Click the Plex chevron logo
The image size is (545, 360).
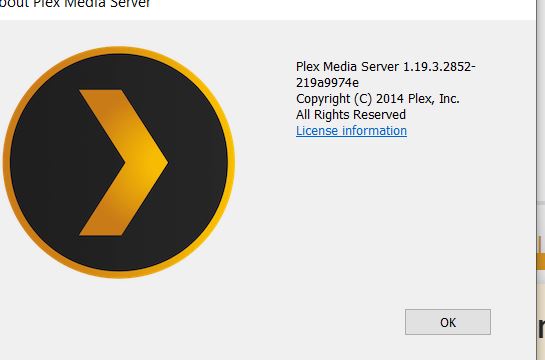click(x=119, y=162)
